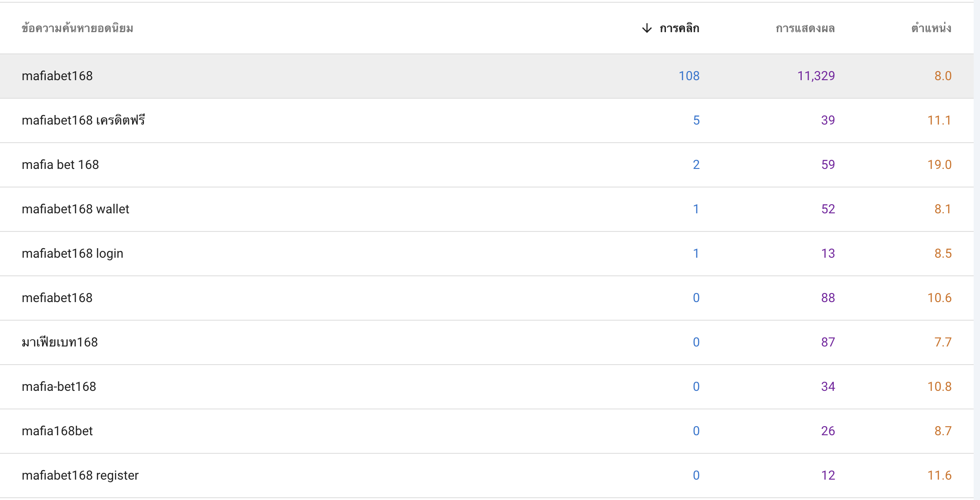This screenshot has height=500, width=980.
Task: Click position value 8.1
Action: click(x=943, y=209)
